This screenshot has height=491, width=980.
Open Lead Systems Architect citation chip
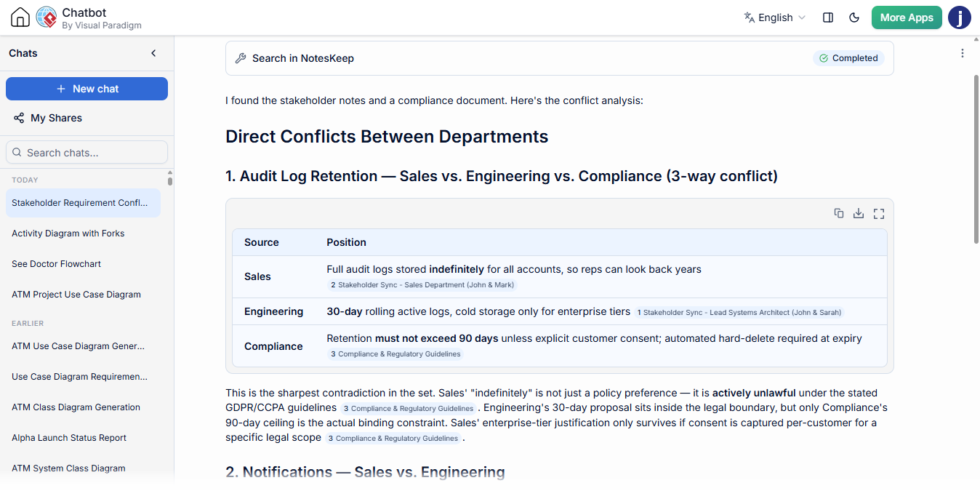coord(739,312)
